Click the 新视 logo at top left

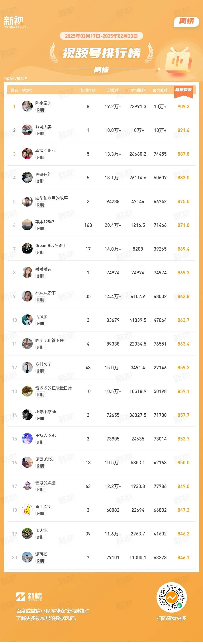coord(16,22)
